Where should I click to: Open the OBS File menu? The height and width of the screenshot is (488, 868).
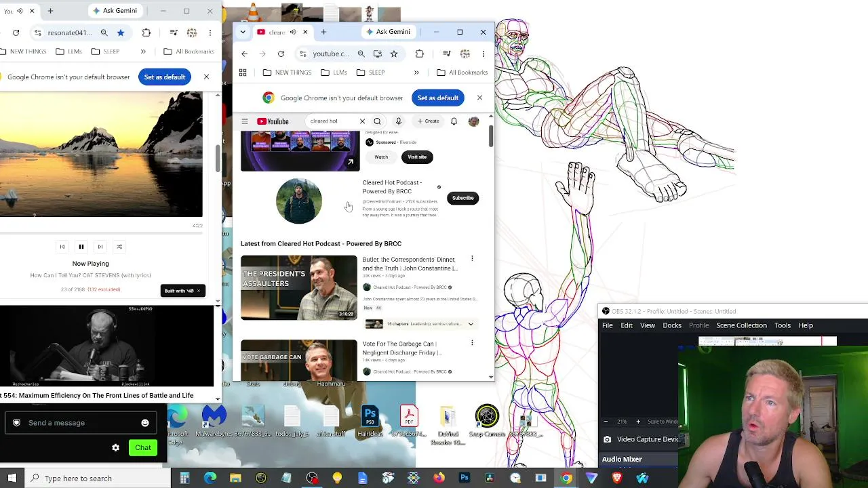[608, 325]
